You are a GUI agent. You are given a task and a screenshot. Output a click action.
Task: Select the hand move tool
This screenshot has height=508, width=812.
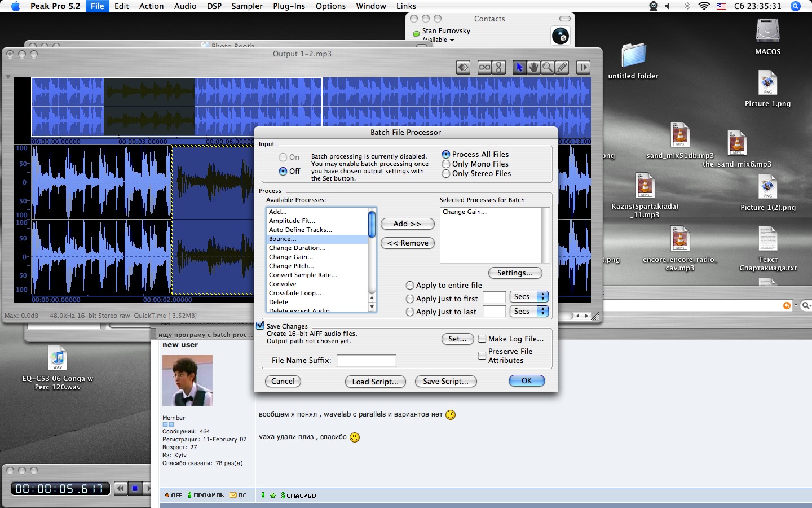[x=533, y=67]
